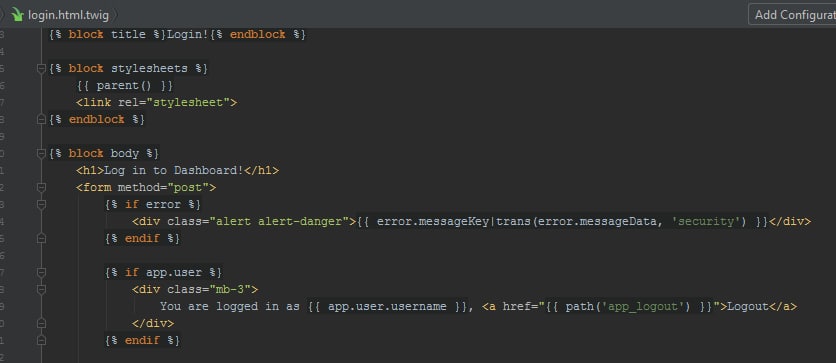Collapse the 'if error' fold marker
The height and width of the screenshot is (363, 836).
(x=41, y=205)
